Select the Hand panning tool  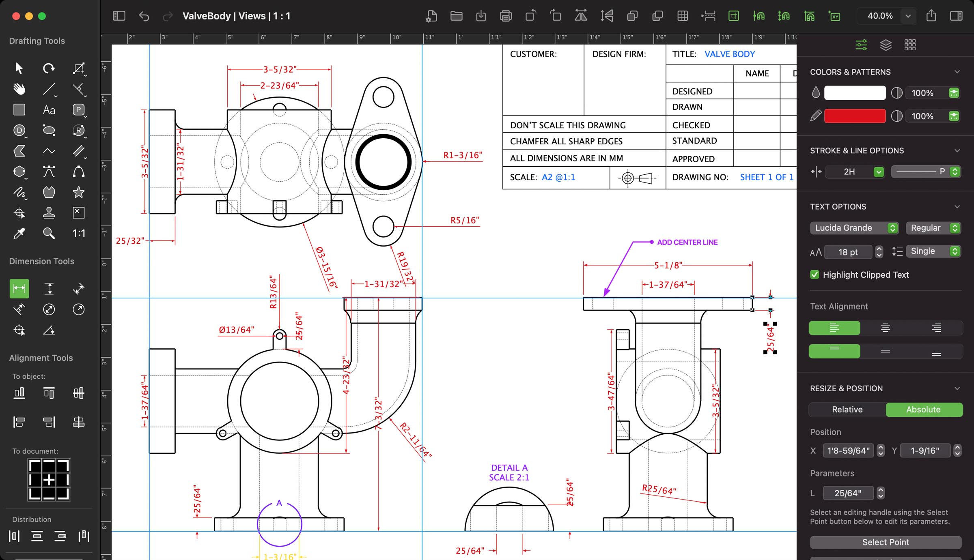pyautogui.click(x=19, y=89)
